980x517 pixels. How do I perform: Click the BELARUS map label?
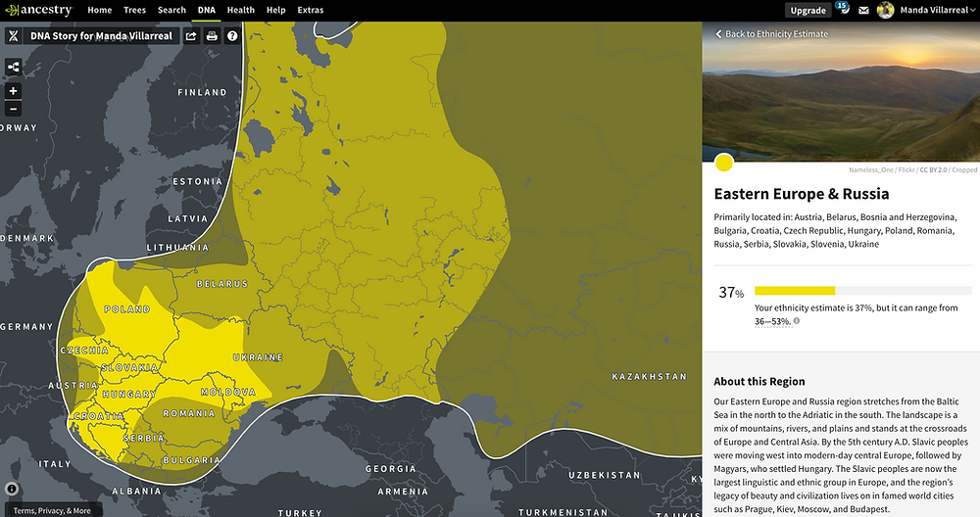[x=222, y=284]
